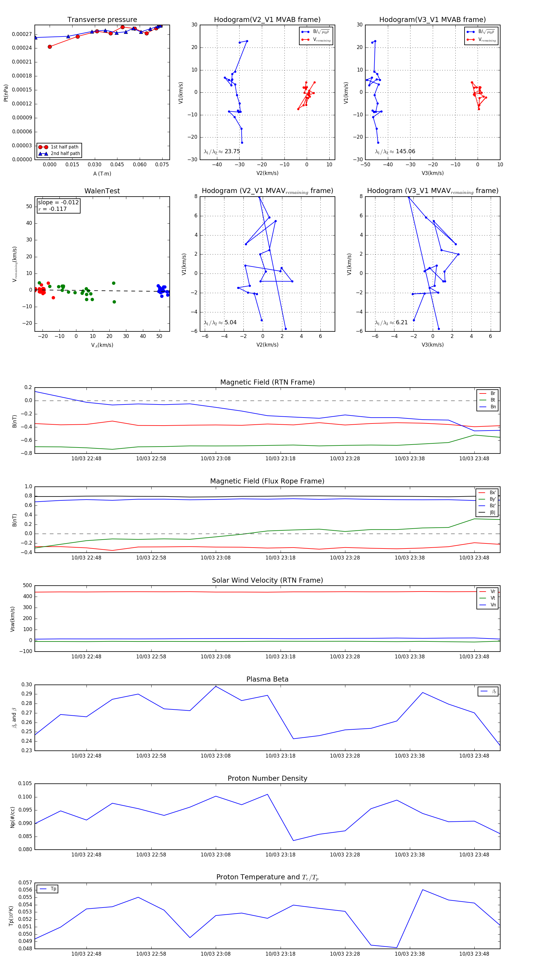Click '10/03 23:48' tick under Proton Temperature plot
This screenshot has height=980, width=535.
click(x=474, y=954)
